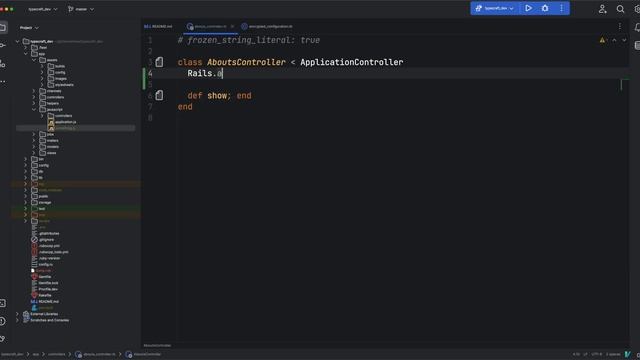Viewport: 640px width, 360px height.
Task: Click gutter icon on line 3
Action: coord(159,62)
